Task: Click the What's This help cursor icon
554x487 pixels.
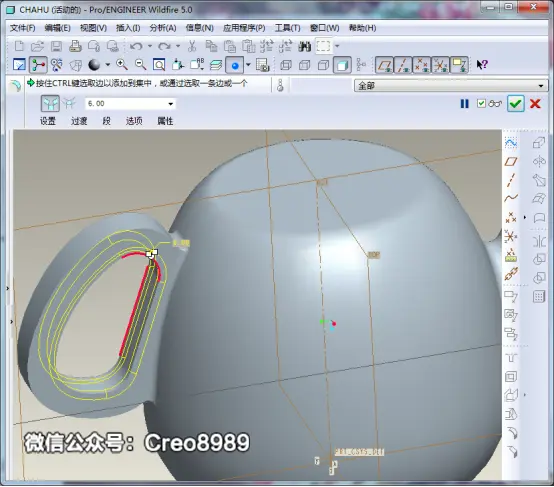Action: 482,65
